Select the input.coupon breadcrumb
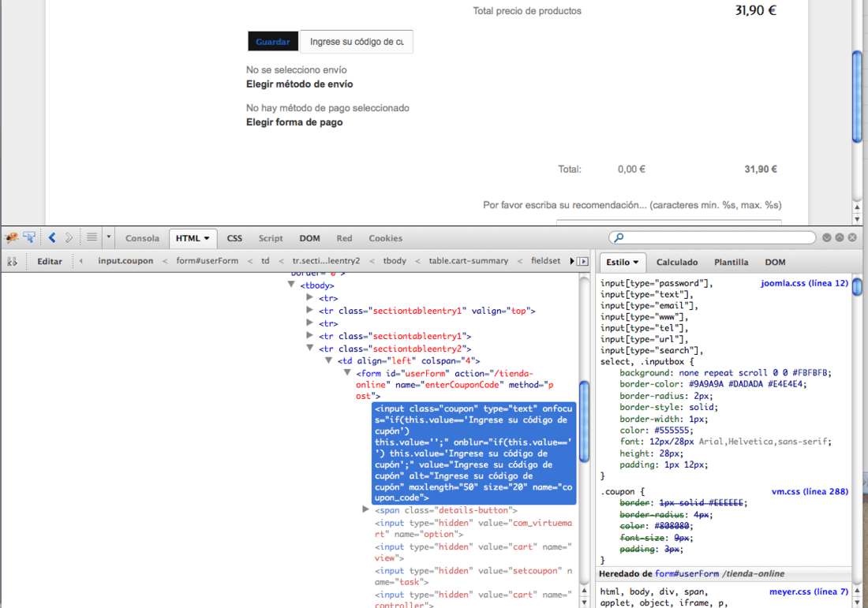The height and width of the screenshot is (608, 868). tap(125, 260)
